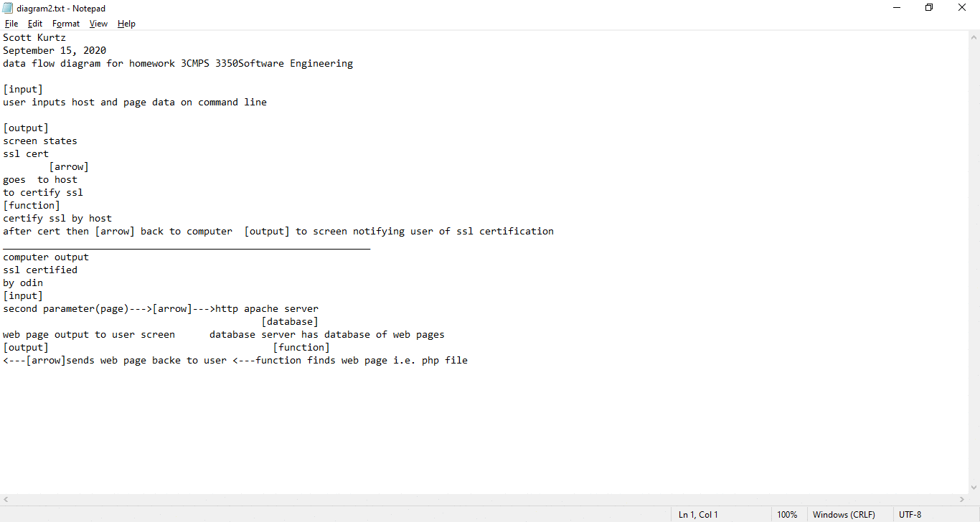Click the Notepad icon in title bar
The image size is (980, 522).
(x=8, y=8)
